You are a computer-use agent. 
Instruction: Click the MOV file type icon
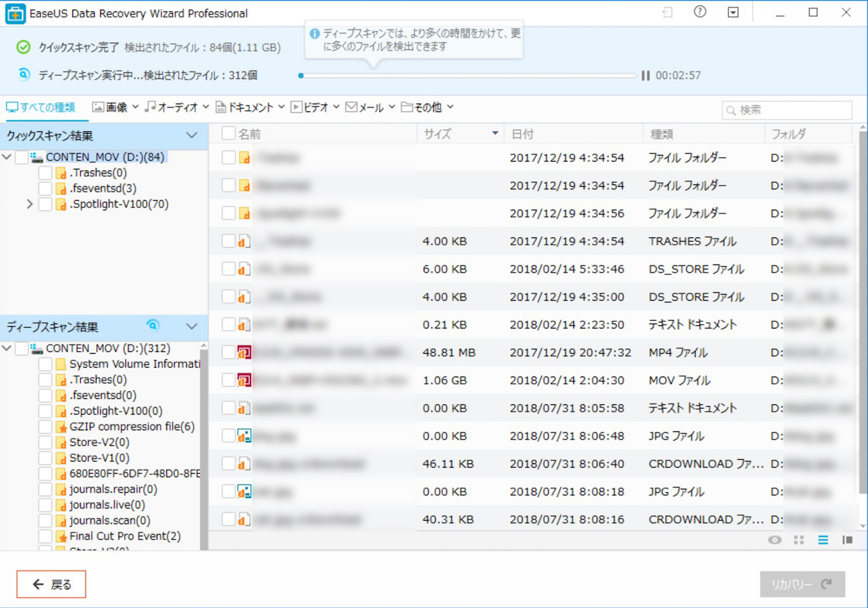[244, 380]
